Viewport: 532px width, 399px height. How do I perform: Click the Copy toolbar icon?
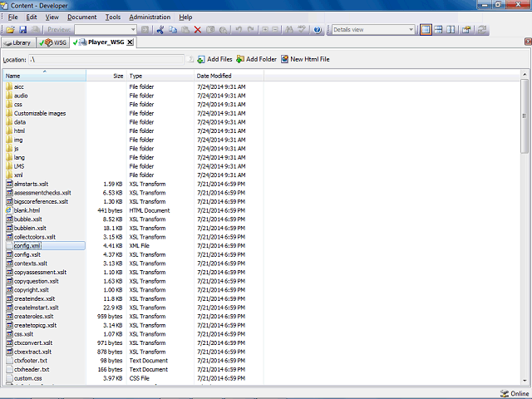[173, 30]
